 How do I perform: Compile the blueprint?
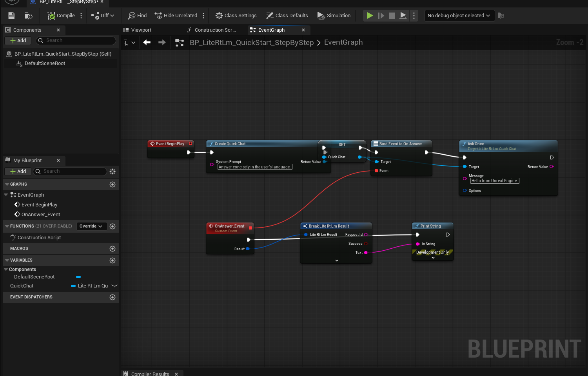[x=61, y=16]
